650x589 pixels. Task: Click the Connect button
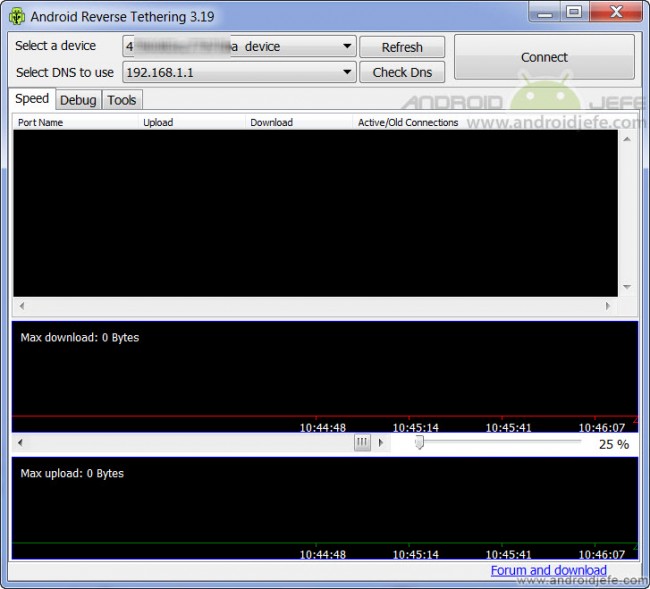(x=544, y=57)
